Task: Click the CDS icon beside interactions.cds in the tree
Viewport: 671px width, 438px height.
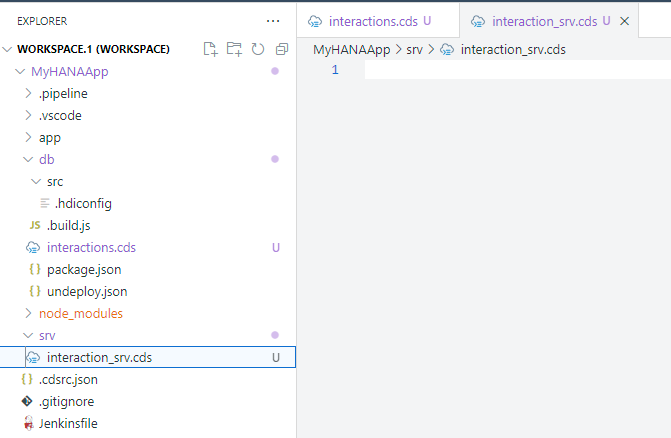Action: [x=33, y=248]
